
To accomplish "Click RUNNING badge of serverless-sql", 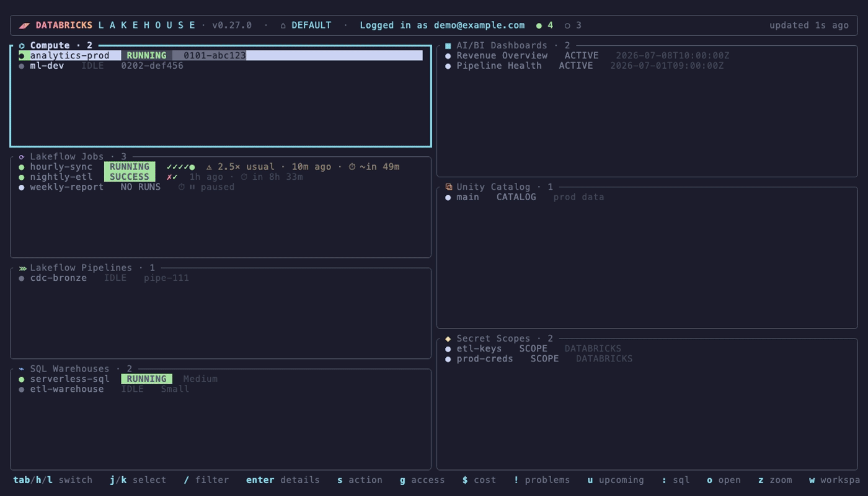I will point(146,379).
